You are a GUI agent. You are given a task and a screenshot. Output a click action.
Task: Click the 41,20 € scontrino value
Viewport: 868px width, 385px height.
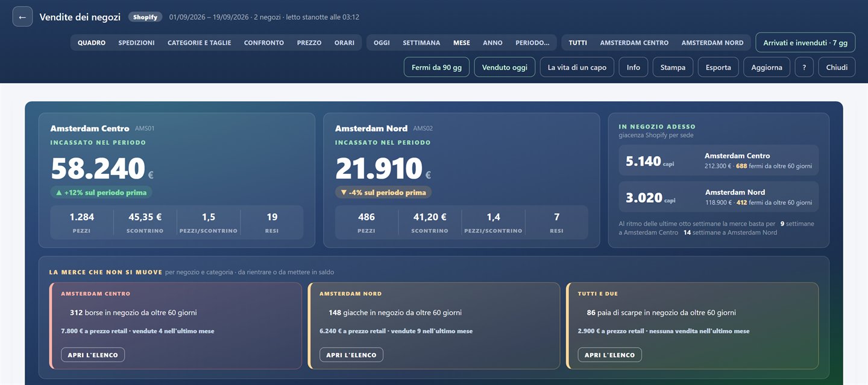[430, 217]
